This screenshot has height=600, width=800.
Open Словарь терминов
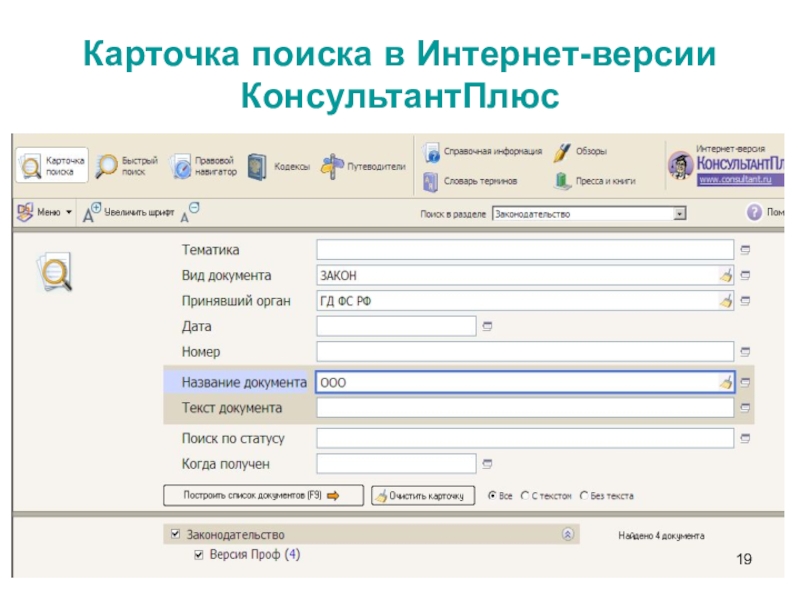tap(470, 181)
